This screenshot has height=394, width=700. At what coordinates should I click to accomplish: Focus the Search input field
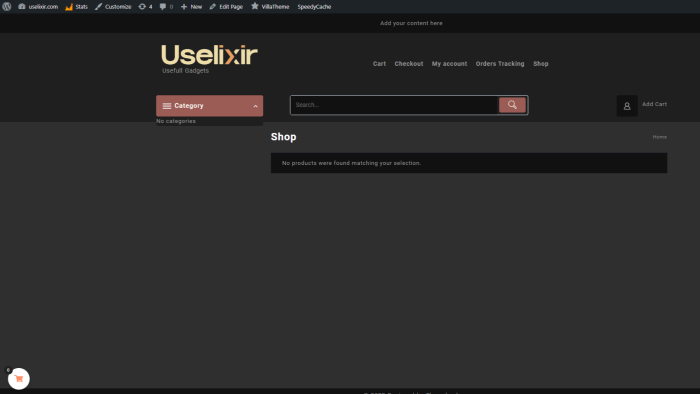coord(395,105)
